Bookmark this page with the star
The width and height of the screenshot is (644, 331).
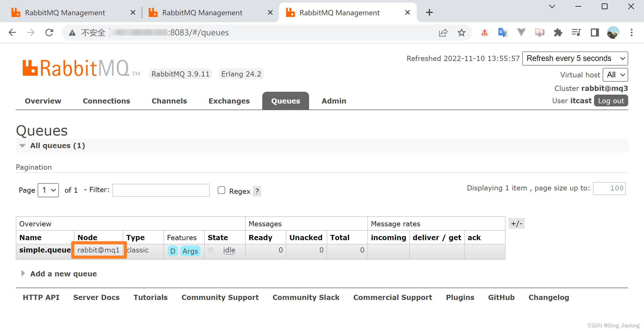(x=462, y=32)
